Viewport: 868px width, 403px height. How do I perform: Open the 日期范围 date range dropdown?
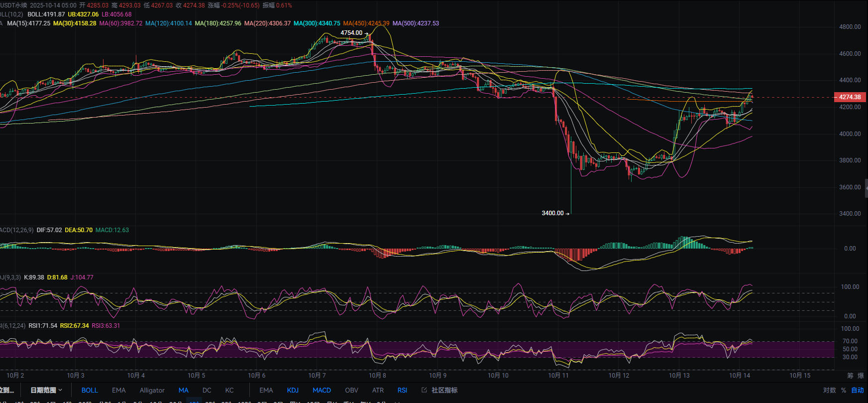point(46,390)
